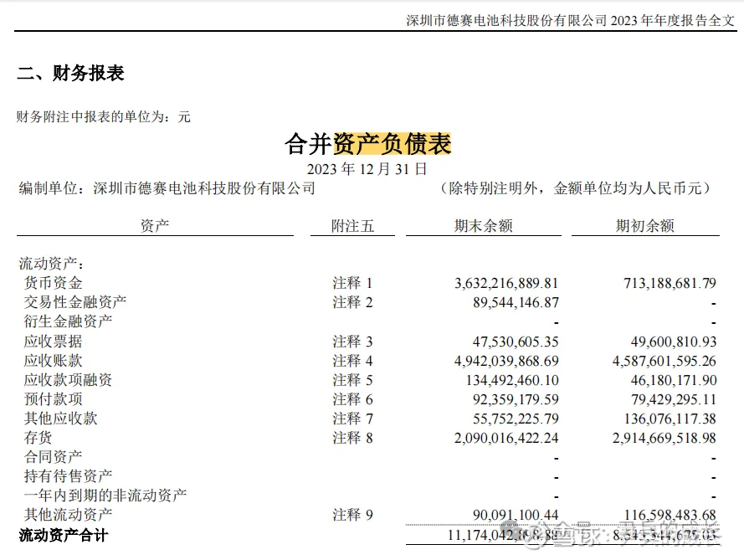Select the value 116,598,483.68

tap(670, 515)
